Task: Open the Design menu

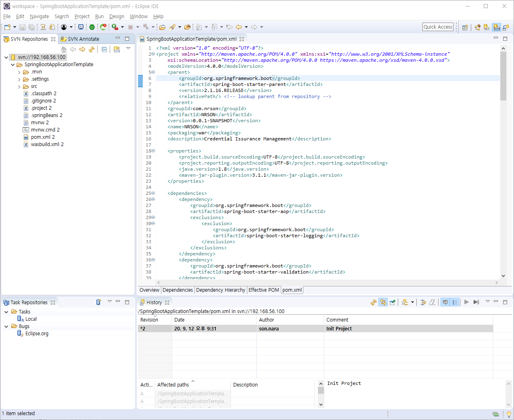Action: tap(117, 17)
